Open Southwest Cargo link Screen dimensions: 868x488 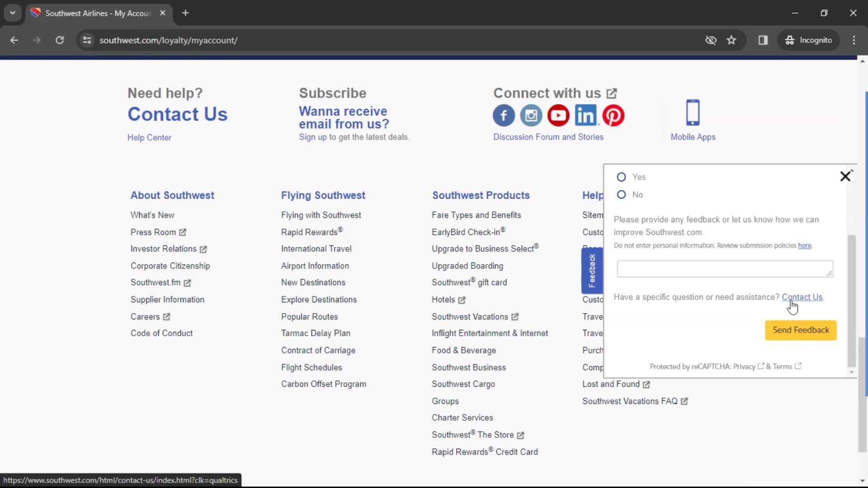pyautogui.click(x=463, y=385)
